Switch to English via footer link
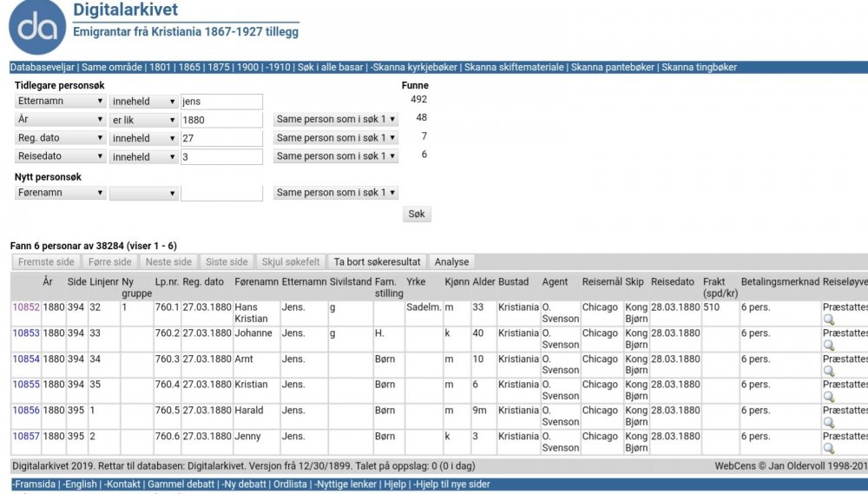This screenshot has height=494, width=868. click(x=79, y=484)
